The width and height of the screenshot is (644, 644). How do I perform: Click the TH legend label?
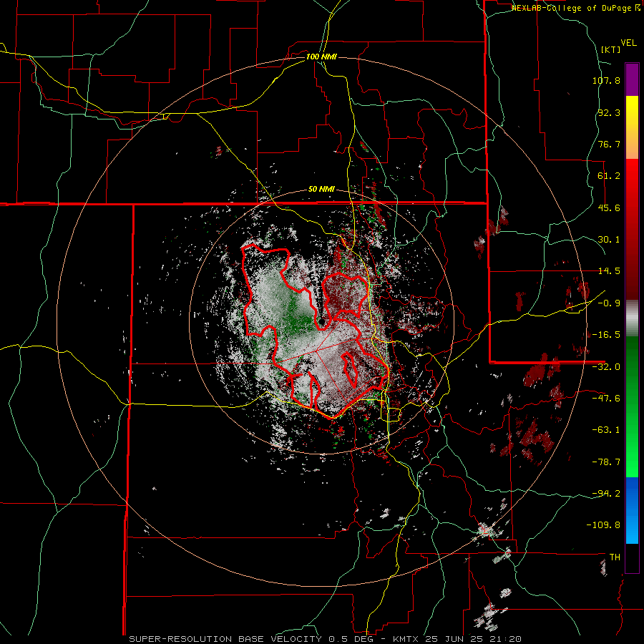point(615,557)
